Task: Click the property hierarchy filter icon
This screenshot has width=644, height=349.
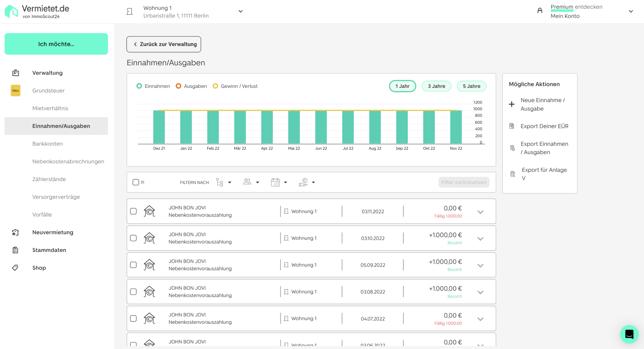Action: tap(220, 182)
